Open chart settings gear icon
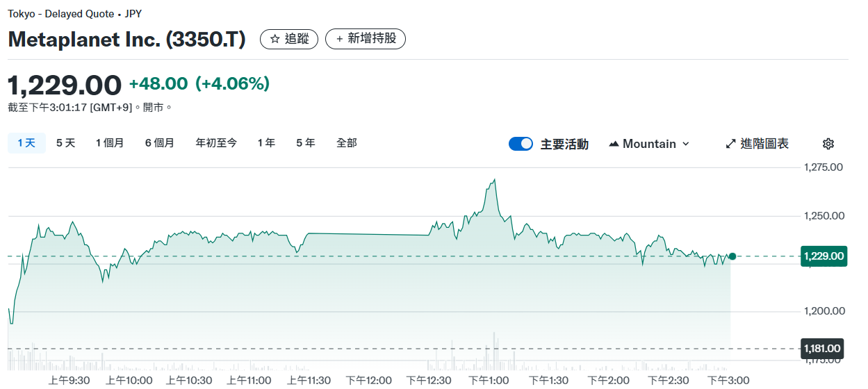The width and height of the screenshot is (868, 389). (x=828, y=144)
